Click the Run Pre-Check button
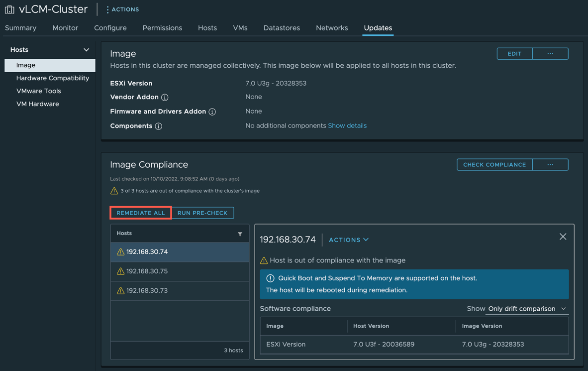Image resolution: width=588 pixels, height=371 pixels. coord(202,213)
